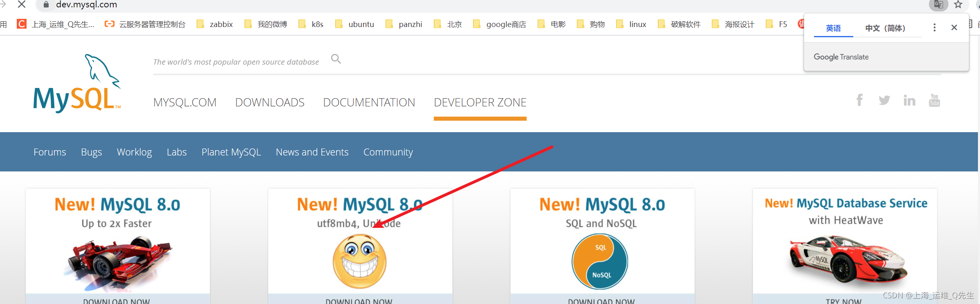Click the 'with HeatWave' subtitle
The width and height of the screenshot is (980, 304).
(846, 220)
